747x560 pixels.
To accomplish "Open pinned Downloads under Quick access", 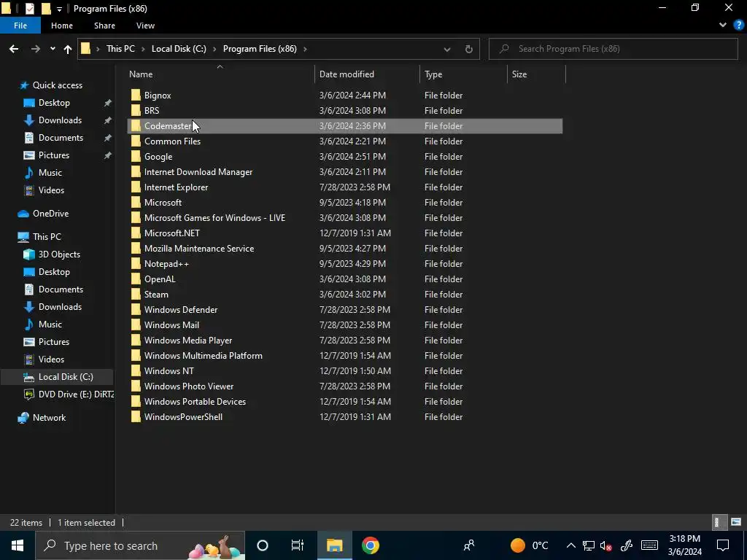I will click(60, 120).
